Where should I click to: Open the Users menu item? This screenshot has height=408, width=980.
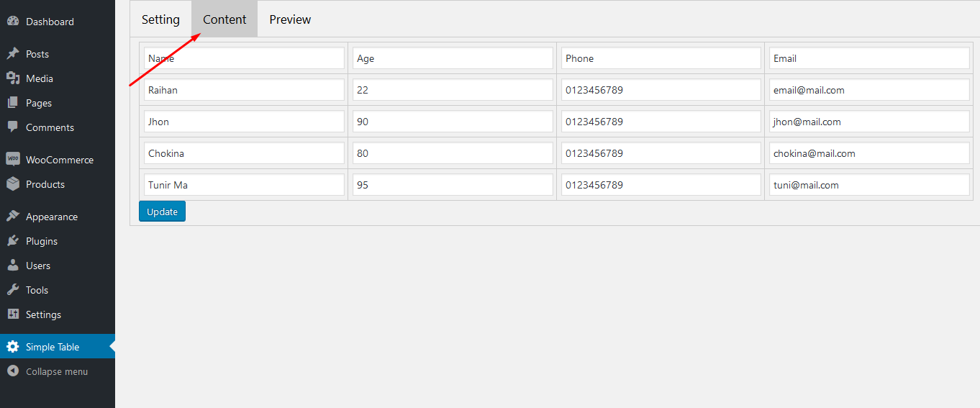(58, 266)
